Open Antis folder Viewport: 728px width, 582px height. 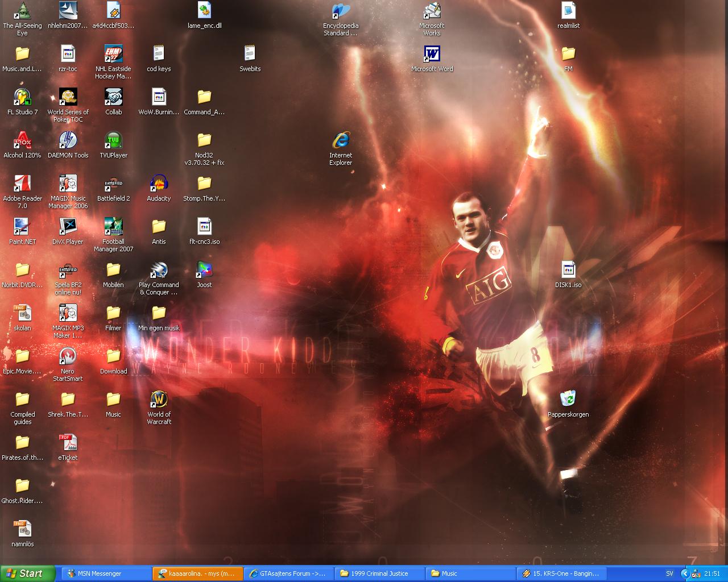[159, 227]
